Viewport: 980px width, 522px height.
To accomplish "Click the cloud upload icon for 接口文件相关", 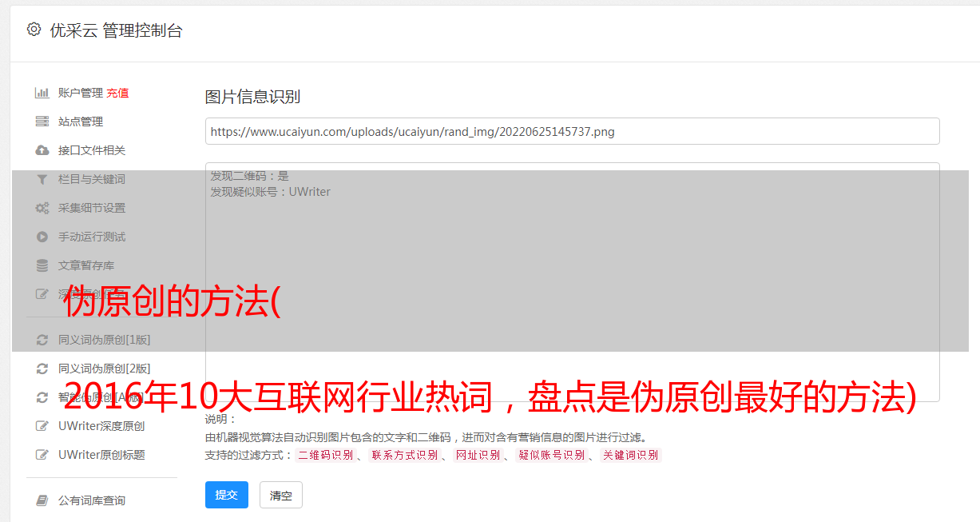I will coord(42,150).
